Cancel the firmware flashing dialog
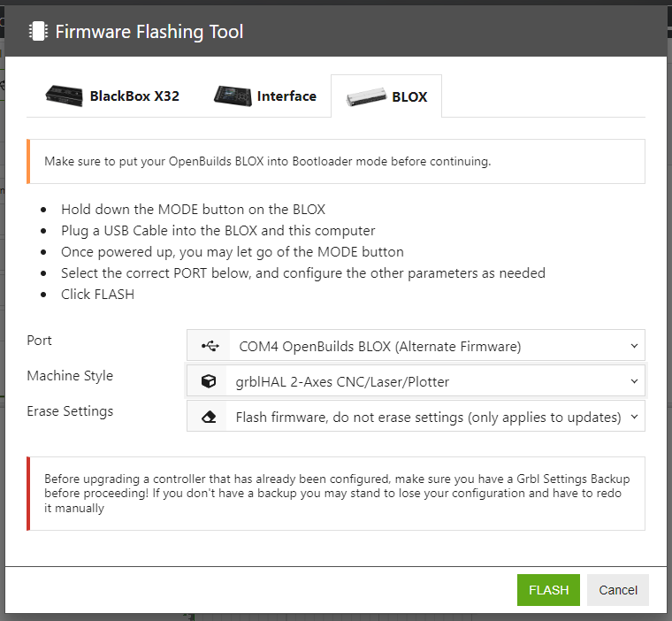672x621 pixels. (617, 590)
